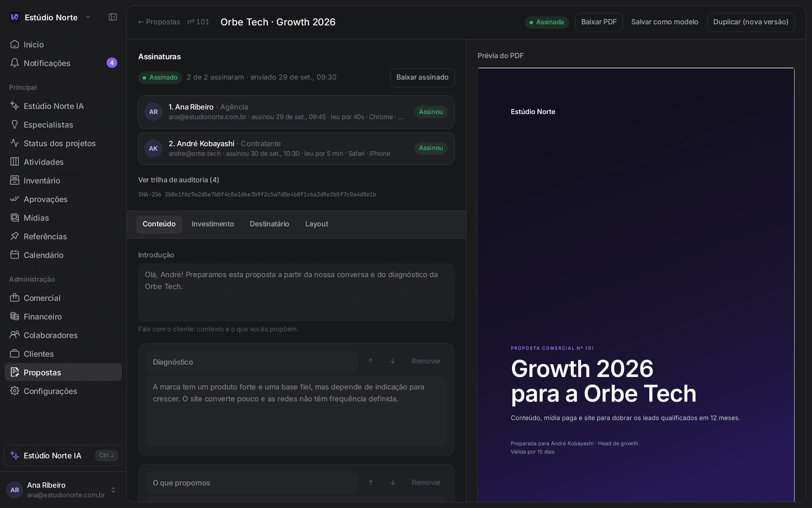
Task: Move O que propomos section up
Action: (371, 483)
